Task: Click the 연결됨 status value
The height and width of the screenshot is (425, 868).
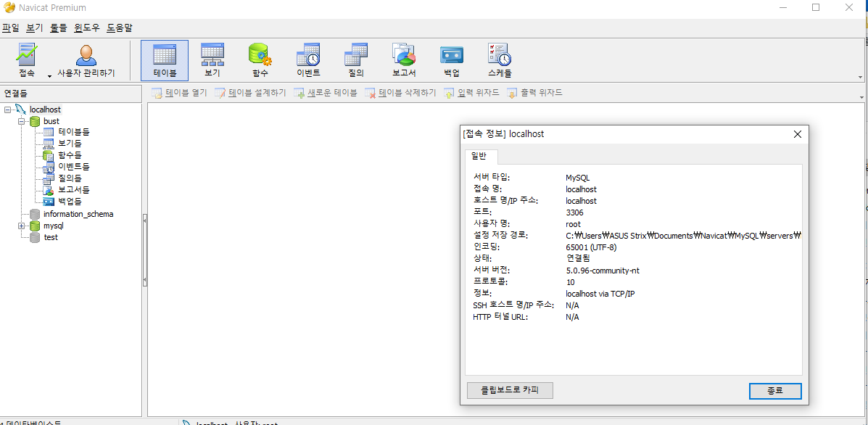Action: pyautogui.click(x=577, y=259)
